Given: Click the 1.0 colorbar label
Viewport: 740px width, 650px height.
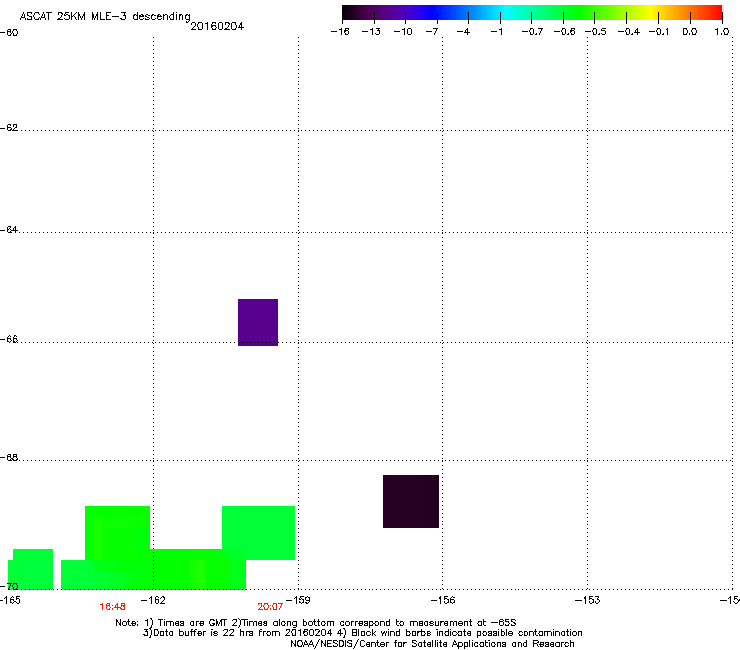Looking at the screenshot, I should [x=722, y=32].
